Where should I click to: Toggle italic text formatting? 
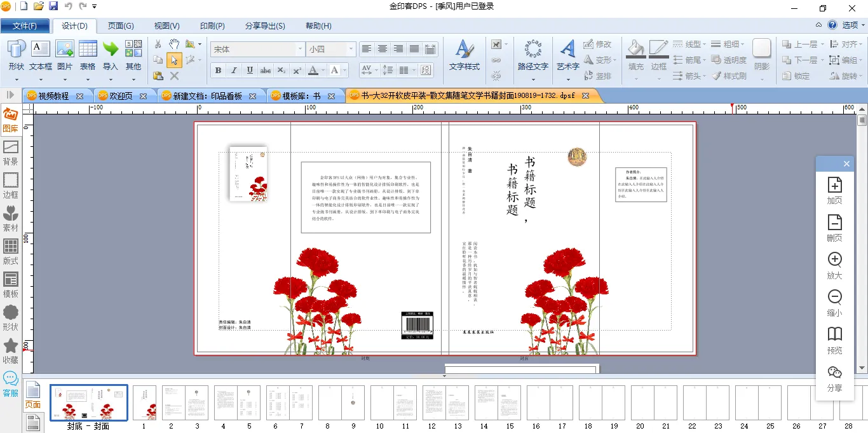pyautogui.click(x=234, y=70)
